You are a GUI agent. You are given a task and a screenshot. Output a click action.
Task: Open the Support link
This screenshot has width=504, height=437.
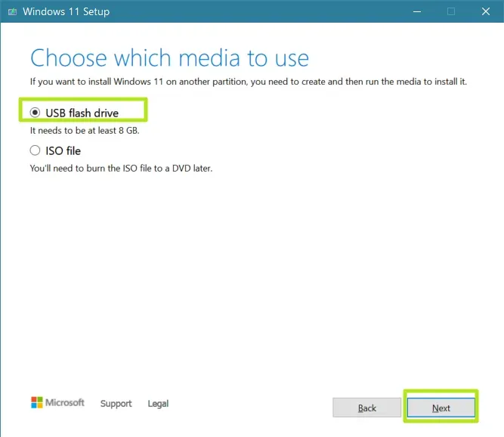(116, 404)
